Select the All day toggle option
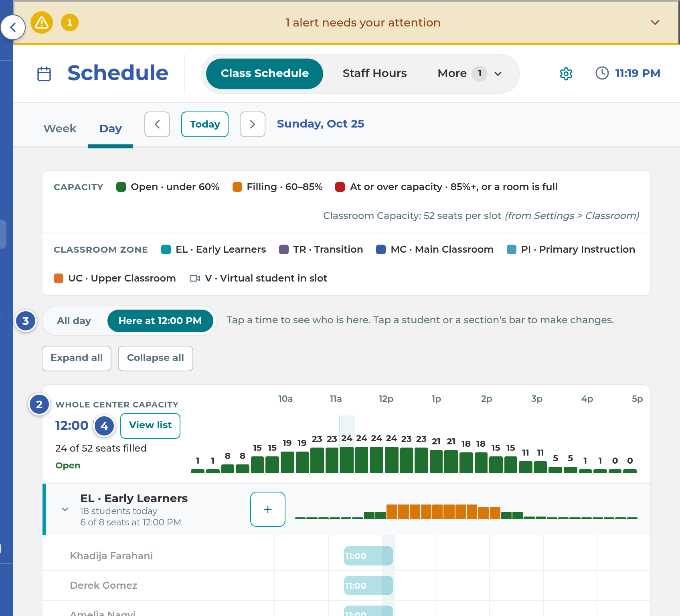This screenshot has height=616, width=680. pyautogui.click(x=74, y=321)
